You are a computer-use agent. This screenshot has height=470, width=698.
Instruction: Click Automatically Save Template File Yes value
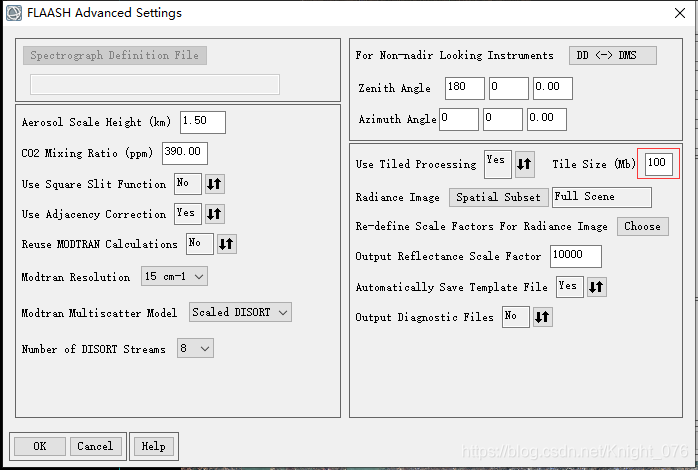click(x=570, y=287)
